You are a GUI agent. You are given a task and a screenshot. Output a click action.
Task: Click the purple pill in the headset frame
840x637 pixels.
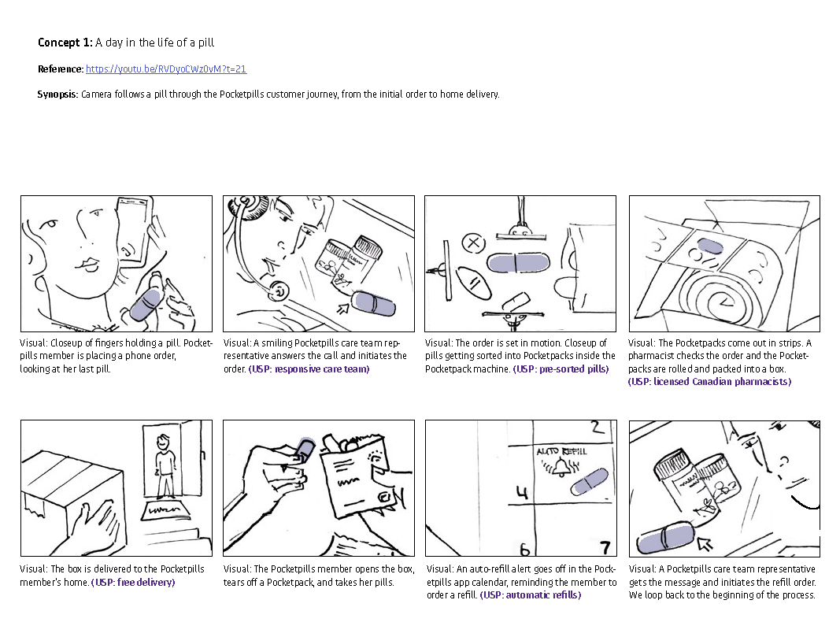373,304
